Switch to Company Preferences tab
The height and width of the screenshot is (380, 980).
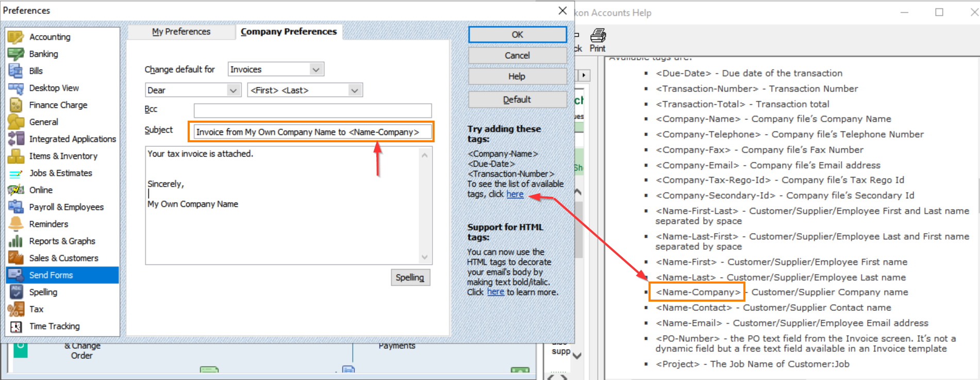[x=289, y=31]
